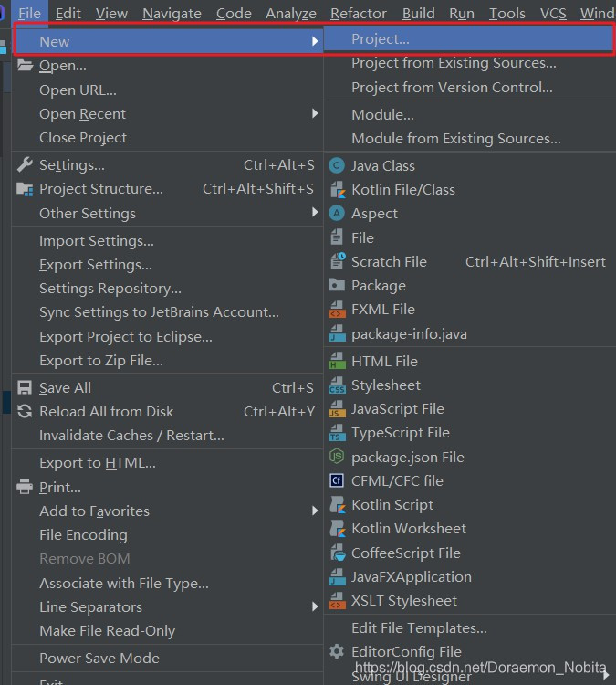Click the Stylesheet CSS icon
Screen dimensions: 616x685
click(x=337, y=385)
